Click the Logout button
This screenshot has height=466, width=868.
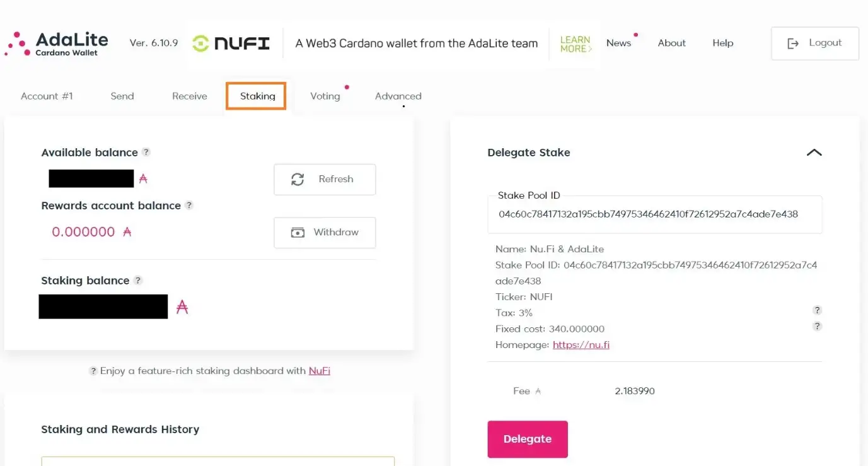coord(814,44)
